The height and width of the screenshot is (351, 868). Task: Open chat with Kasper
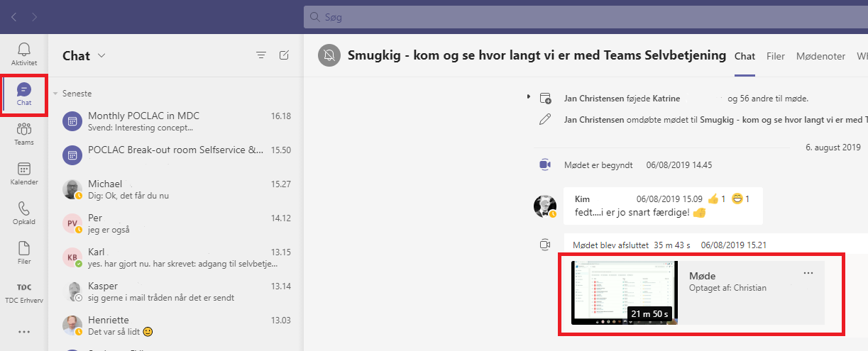pyautogui.click(x=175, y=291)
